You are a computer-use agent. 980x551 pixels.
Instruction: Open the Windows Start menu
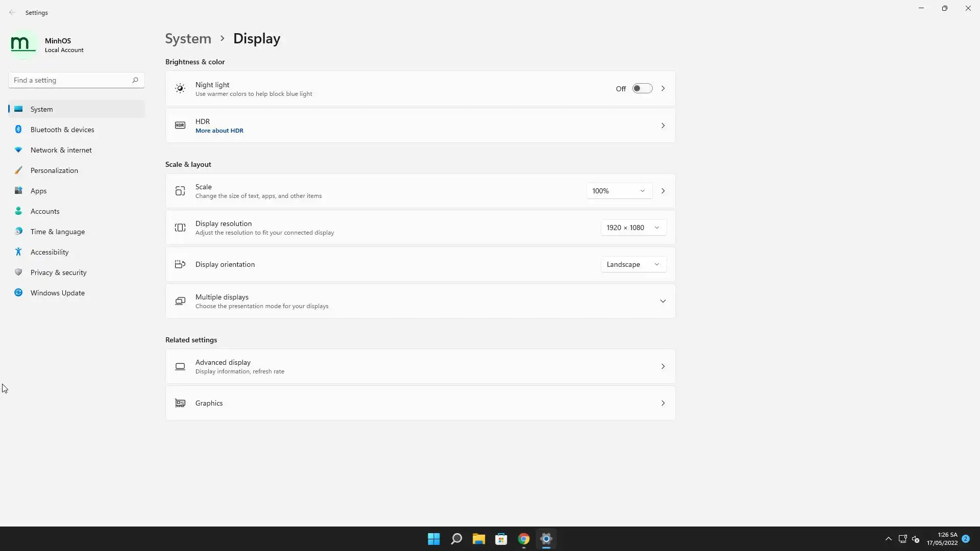(433, 539)
